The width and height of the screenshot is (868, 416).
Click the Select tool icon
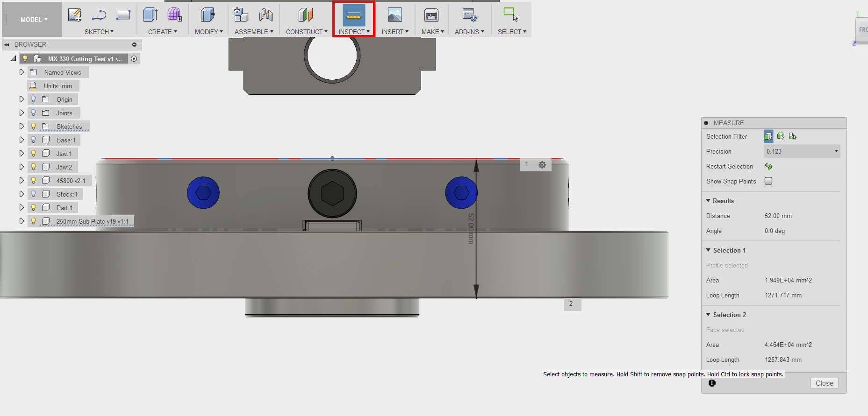click(x=511, y=14)
